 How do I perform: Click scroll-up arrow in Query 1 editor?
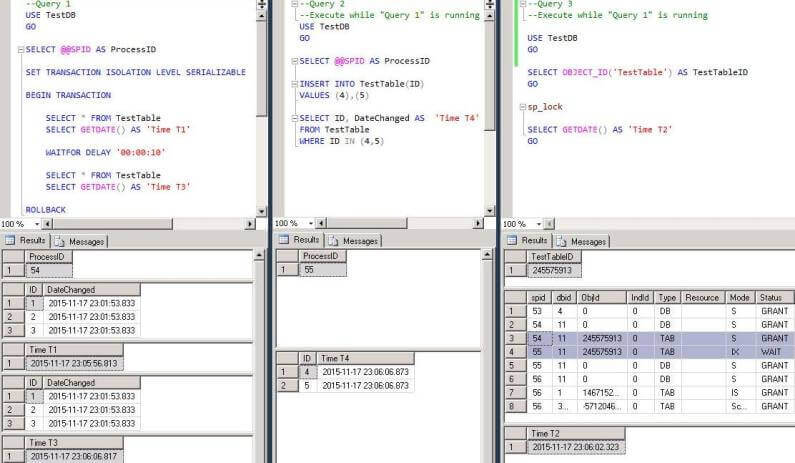[x=262, y=16]
